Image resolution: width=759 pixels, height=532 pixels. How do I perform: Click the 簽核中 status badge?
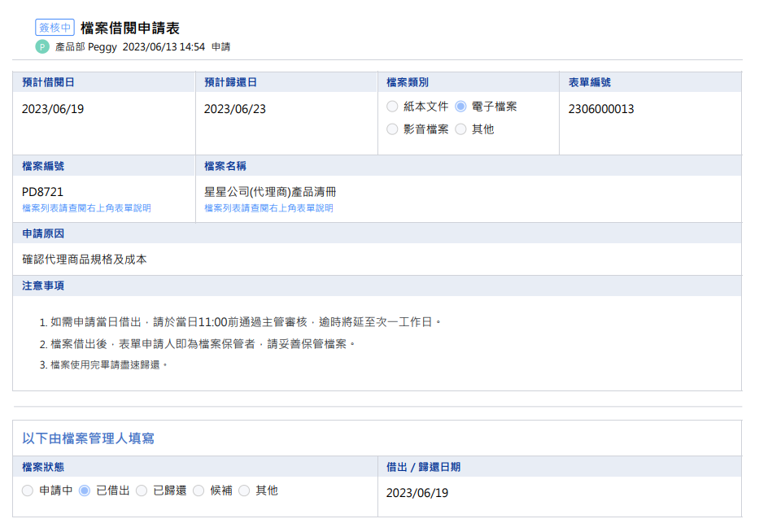[x=55, y=28]
